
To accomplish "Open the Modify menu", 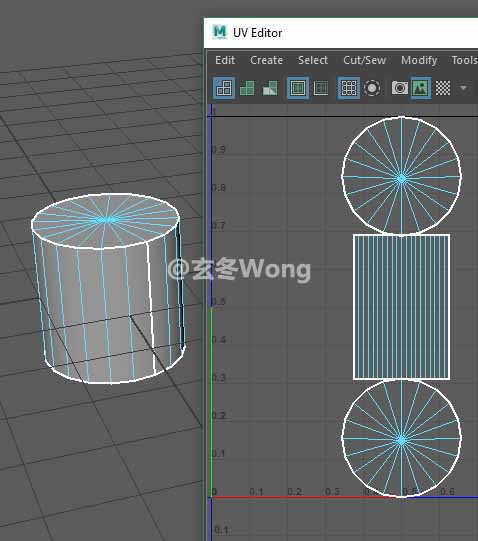I will click(x=419, y=60).
